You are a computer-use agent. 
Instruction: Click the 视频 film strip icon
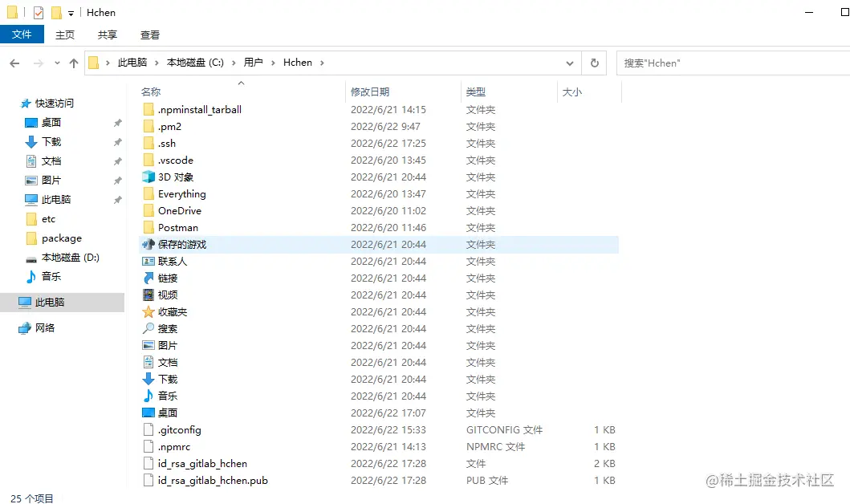(x=148, y=295)
